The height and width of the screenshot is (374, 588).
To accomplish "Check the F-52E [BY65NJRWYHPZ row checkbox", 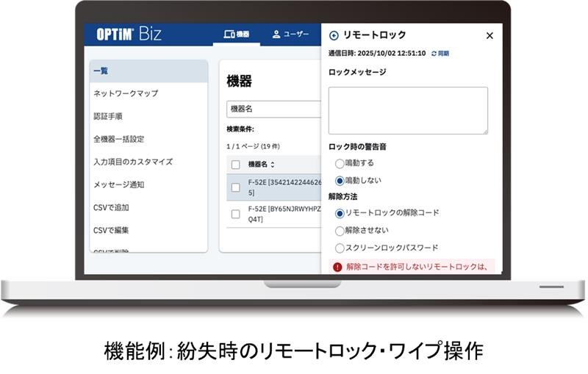I will pyautogui.click(x=235, y=214).
